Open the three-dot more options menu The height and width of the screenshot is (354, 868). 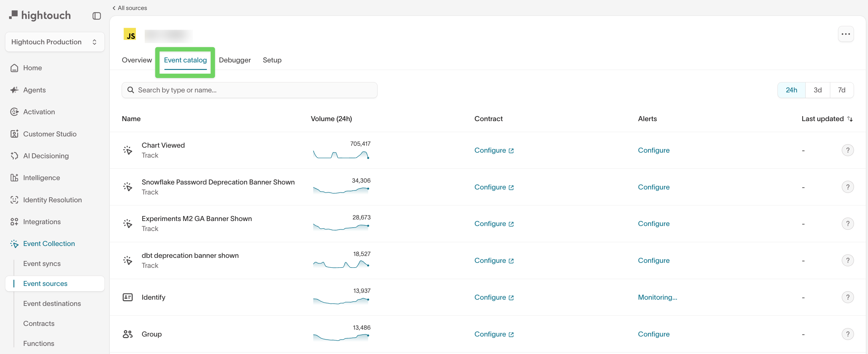(x=846, y=34)
